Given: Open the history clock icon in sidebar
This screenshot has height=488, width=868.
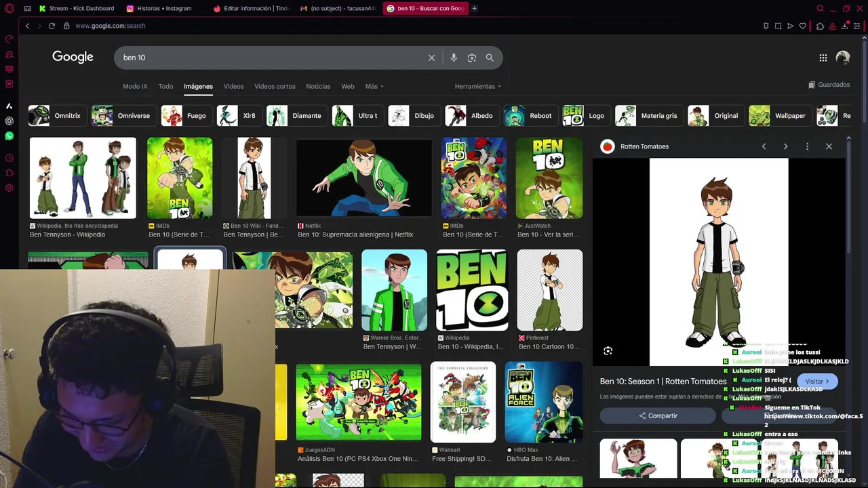Looking at the screenshot, I should coord(9,158).
